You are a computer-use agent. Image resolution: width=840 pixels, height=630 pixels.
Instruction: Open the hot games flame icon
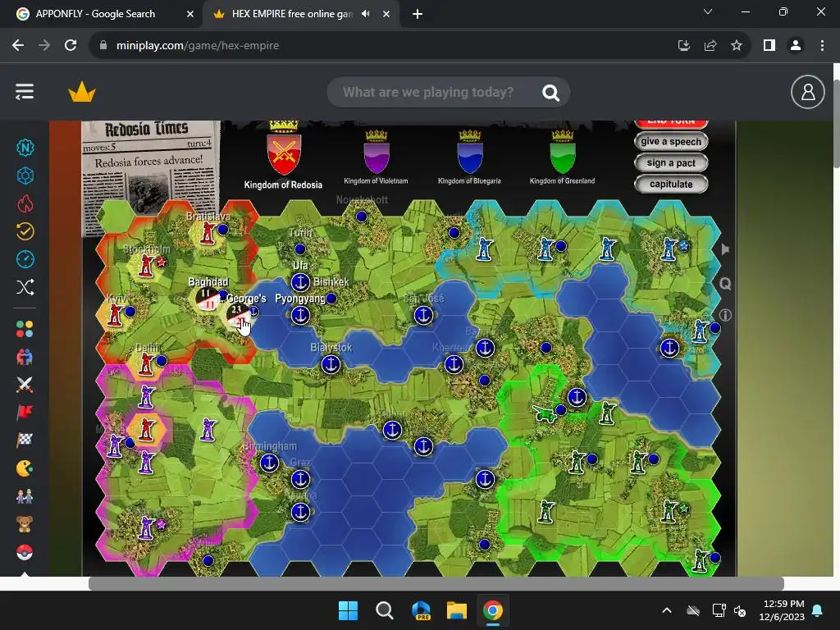point(25,203)
